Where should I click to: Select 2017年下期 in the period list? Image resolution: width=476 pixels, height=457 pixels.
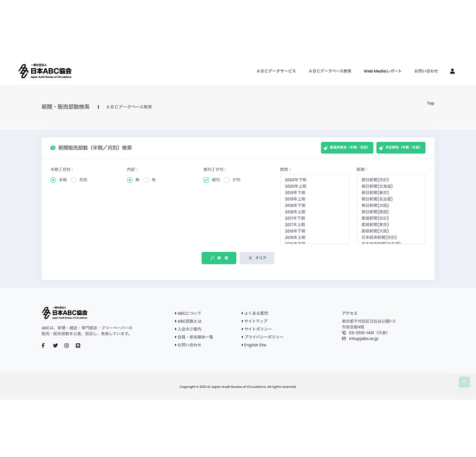tap(314, 218)
